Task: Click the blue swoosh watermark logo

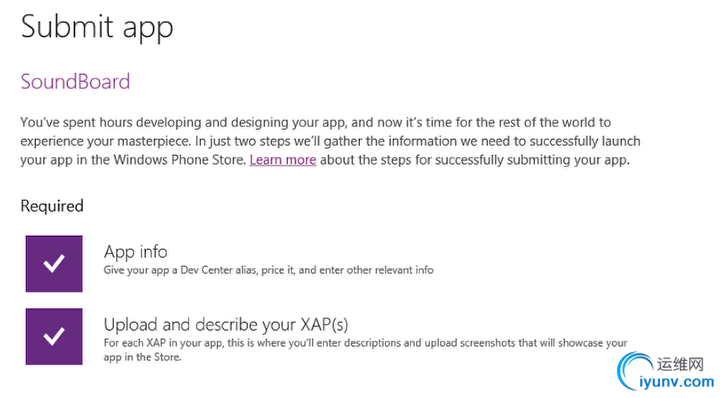Action: click(634, 370)
